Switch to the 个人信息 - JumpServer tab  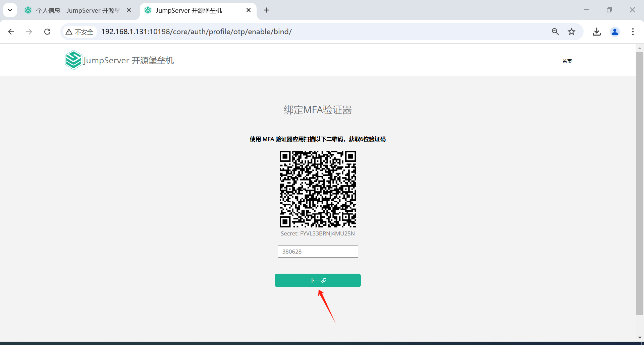point(78,10)
